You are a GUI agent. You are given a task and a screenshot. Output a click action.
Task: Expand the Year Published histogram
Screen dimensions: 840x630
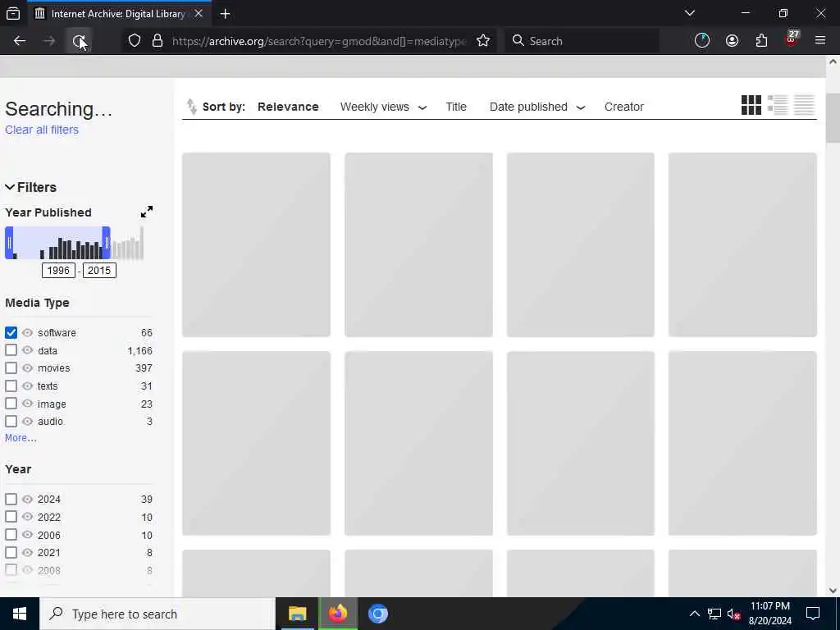pyautogui.click(x=147, y=212)
